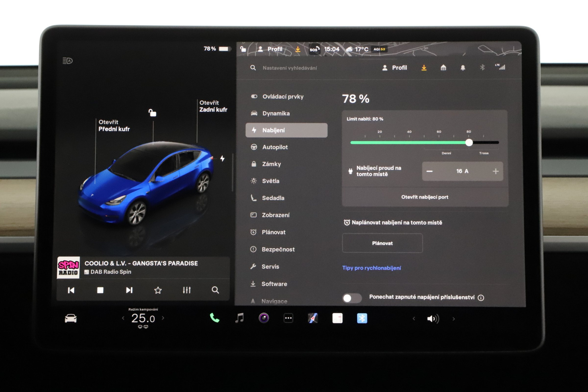Toggle keep accessory power on switch
588x392 pixels.
coord(352,298)
